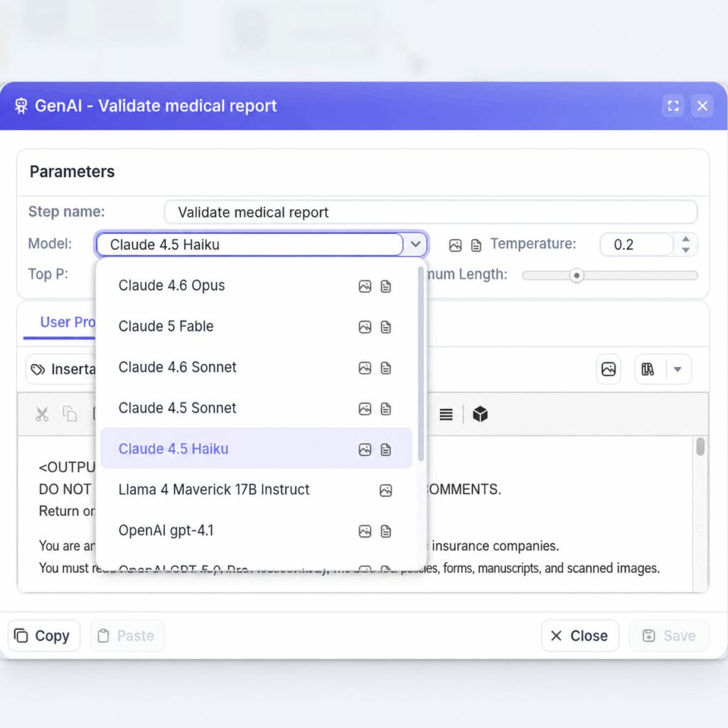Click the Save button in footer
This screenshot has height=728, width=728.
point(668,636)
